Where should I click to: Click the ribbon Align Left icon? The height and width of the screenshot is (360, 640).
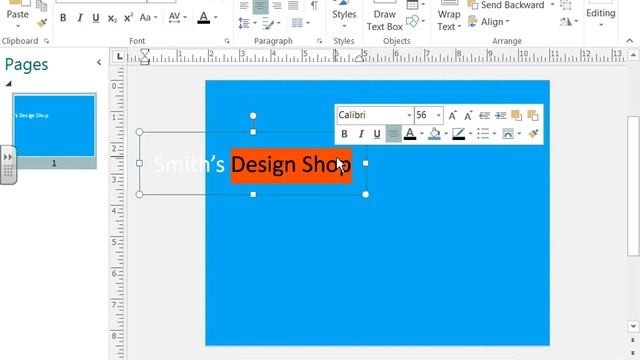tap(244, 6)
